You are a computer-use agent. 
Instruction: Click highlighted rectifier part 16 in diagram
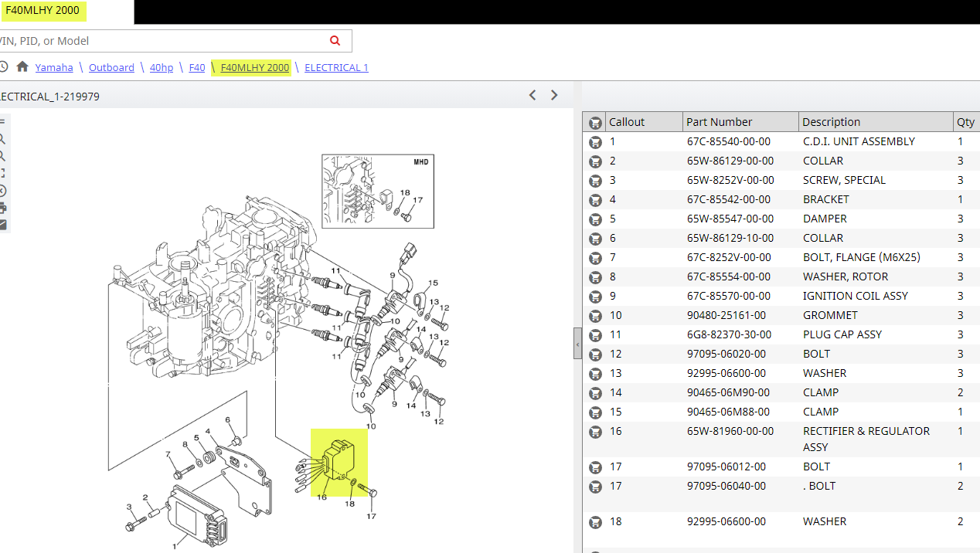338,461
